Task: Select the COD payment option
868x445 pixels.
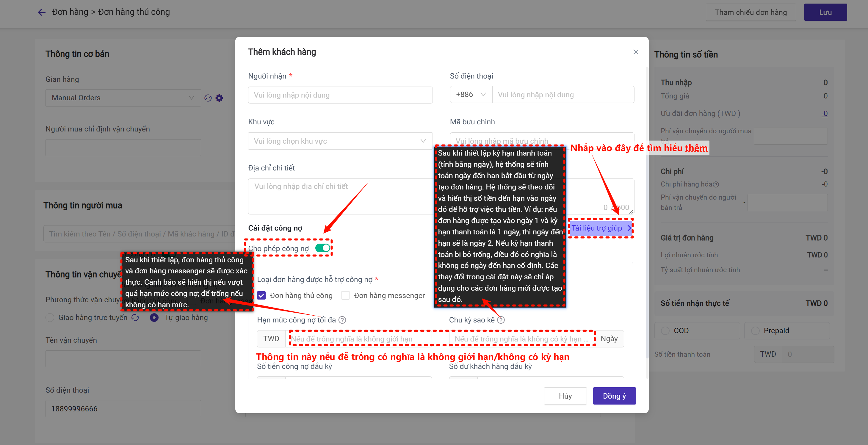Action: (665, 330)
